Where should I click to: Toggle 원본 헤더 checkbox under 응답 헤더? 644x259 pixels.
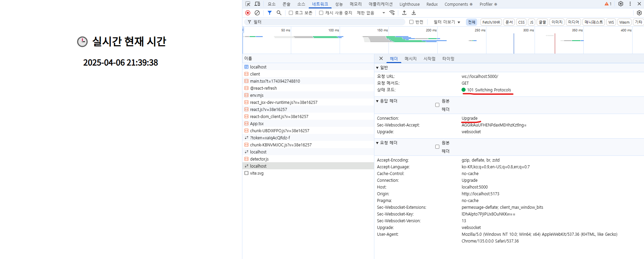tap(437, 105)
